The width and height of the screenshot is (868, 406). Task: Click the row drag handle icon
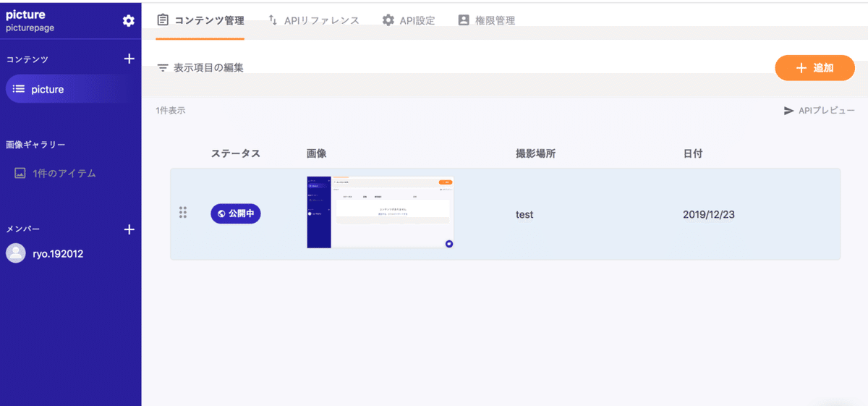coord(183,213)
